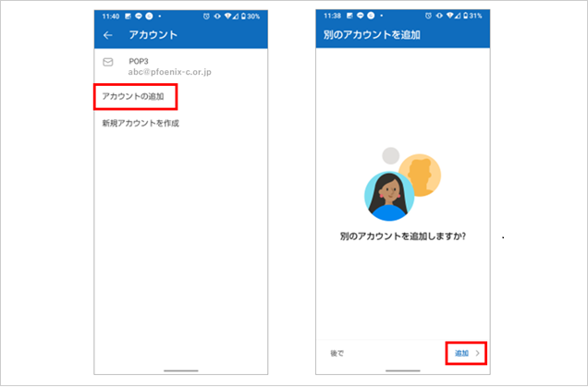
Task: Tap 後で to skip adding an account
Action: pos(337,354)
